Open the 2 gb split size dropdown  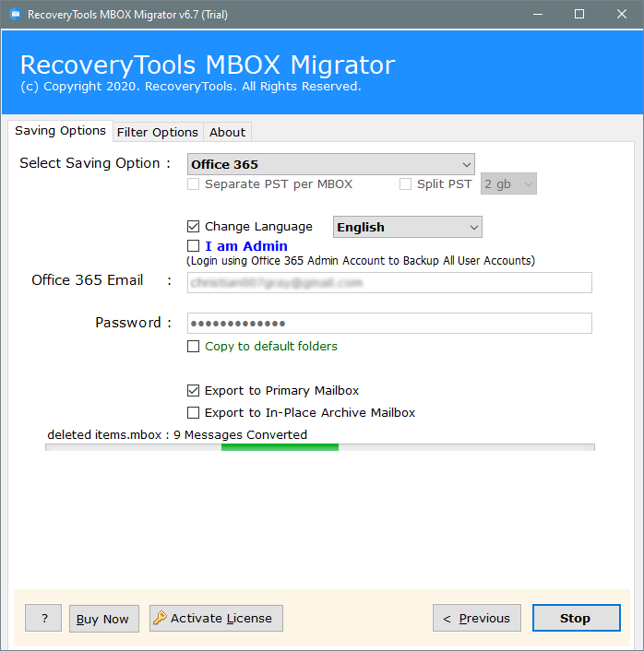[x=508, y=183]
